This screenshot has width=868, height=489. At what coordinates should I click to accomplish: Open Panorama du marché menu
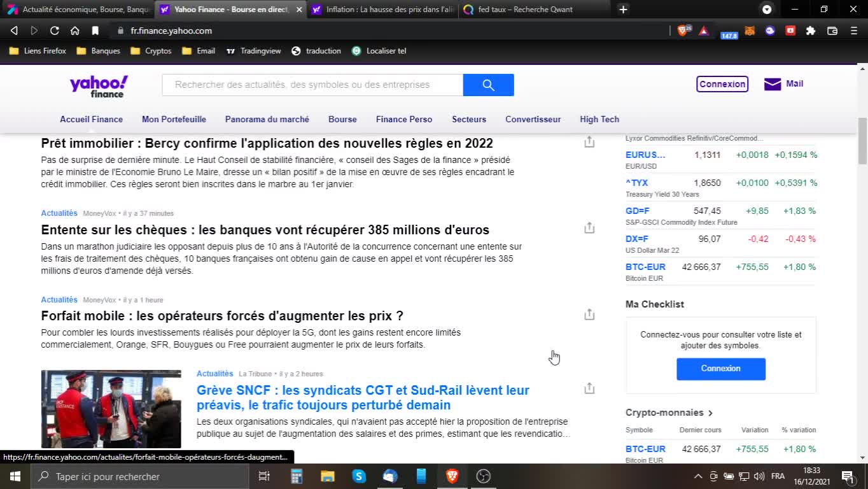[x=267, y=119]
